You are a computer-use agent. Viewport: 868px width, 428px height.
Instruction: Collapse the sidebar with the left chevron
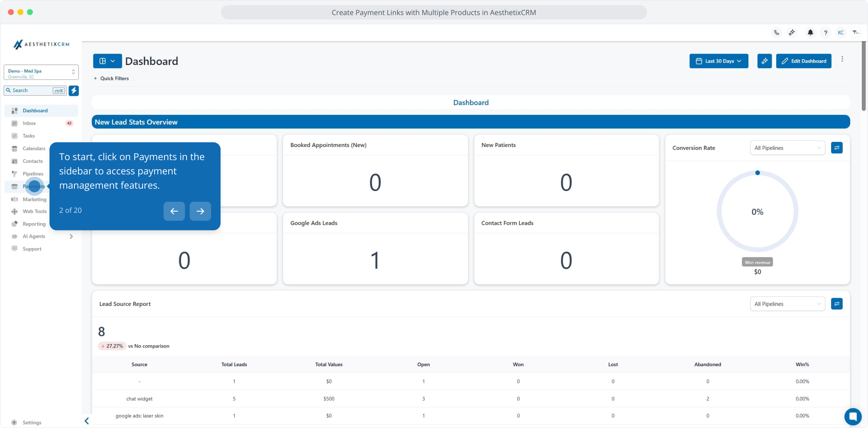pos(87,421)
